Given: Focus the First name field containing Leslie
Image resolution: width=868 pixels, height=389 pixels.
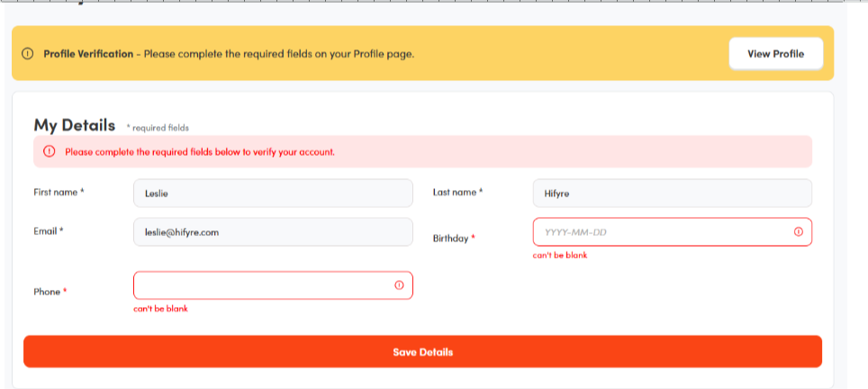Looking at the screenshot, I should tap(273, 193).
